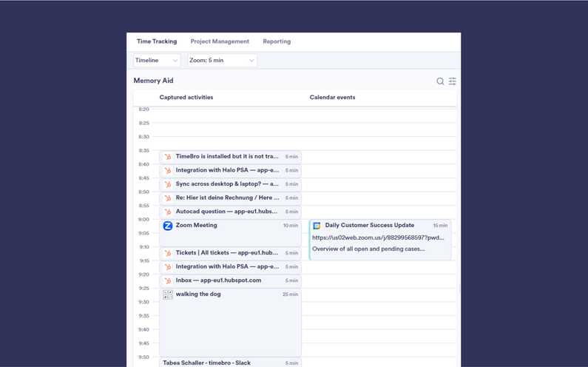The width and height of the screenshot is (588, 367).
Task: Switch to the Project Management tab
Action: (220, 41)
